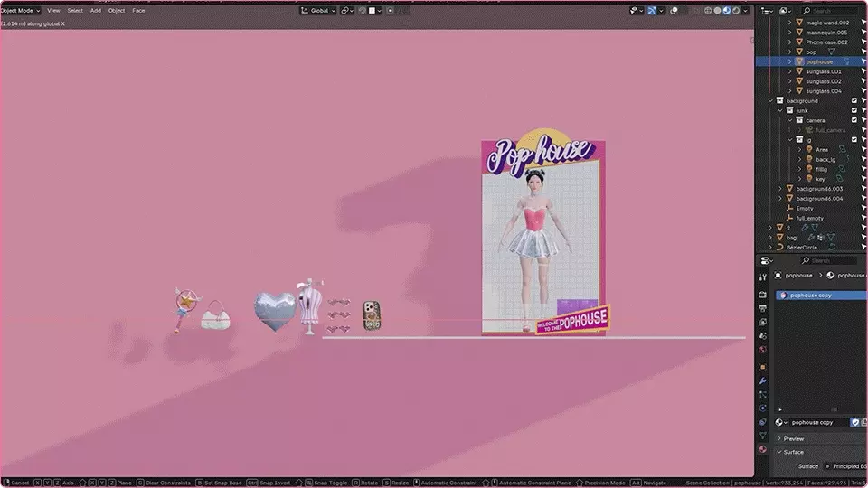Select full_empty in the outliner
This screenshot has height=488, width=868.
pyautogui.click(x=809, y=218)
